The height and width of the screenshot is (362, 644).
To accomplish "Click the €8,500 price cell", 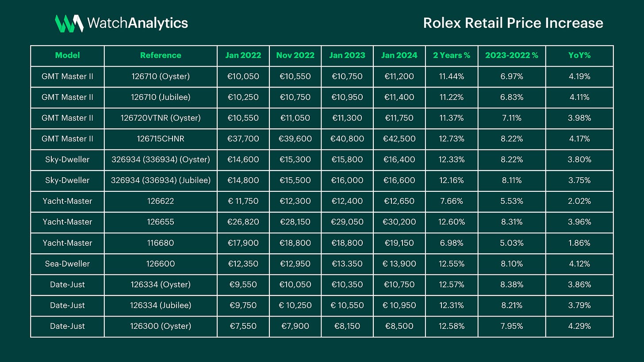I will [x=399, y=326].
